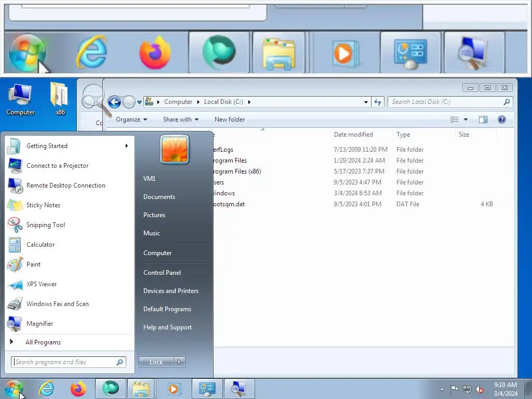Select the Program Files (x86) row
Image resolution: width=532 pixels, height=399 pixels.
point(353,171)
